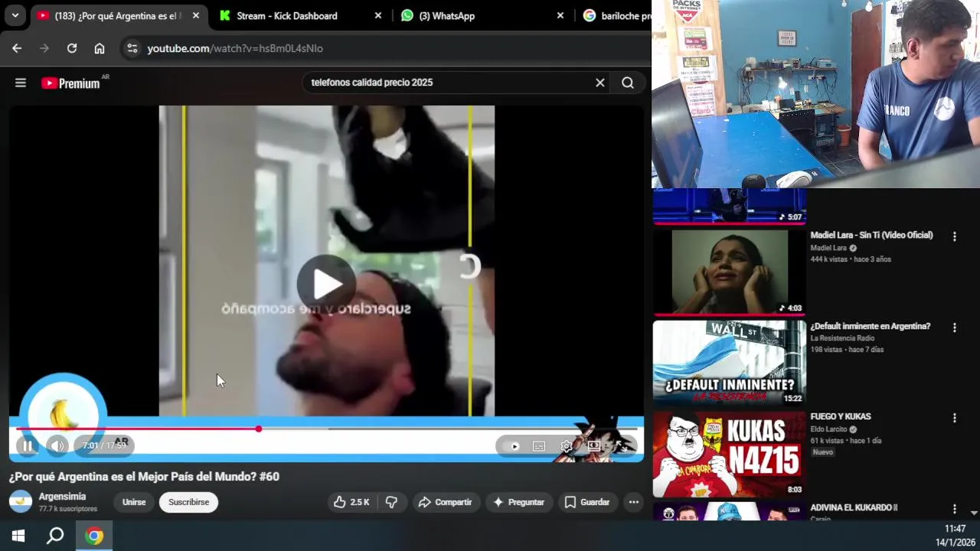Click La Resistencia Radio channel name
980x551 pixels.
[842, 338]
